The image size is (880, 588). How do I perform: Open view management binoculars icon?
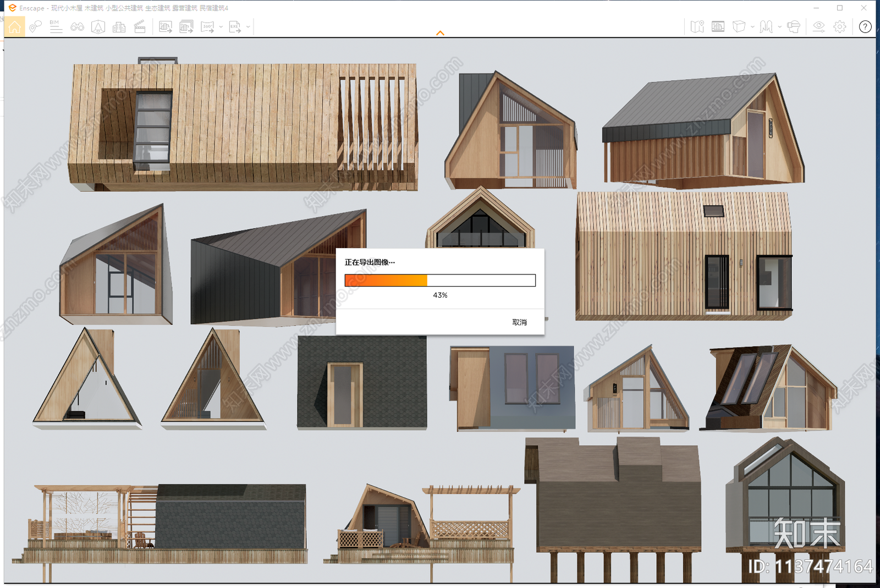tap(77, 26)
